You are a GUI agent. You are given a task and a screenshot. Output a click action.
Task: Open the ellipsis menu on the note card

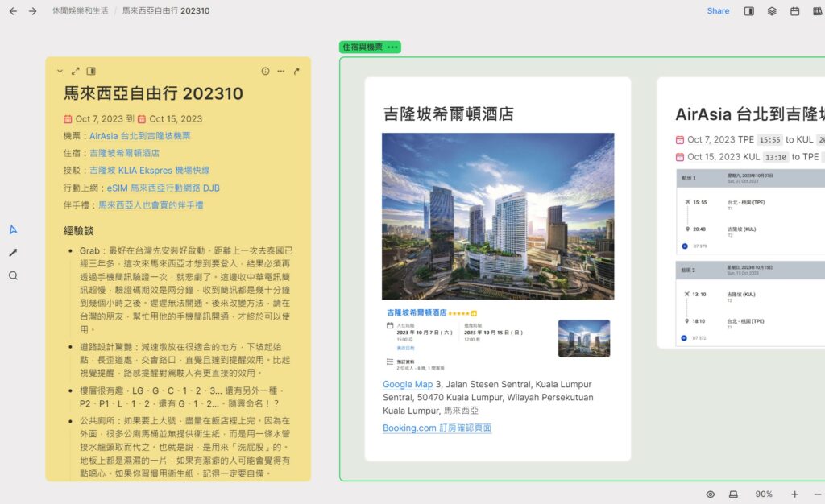point(280,71)
